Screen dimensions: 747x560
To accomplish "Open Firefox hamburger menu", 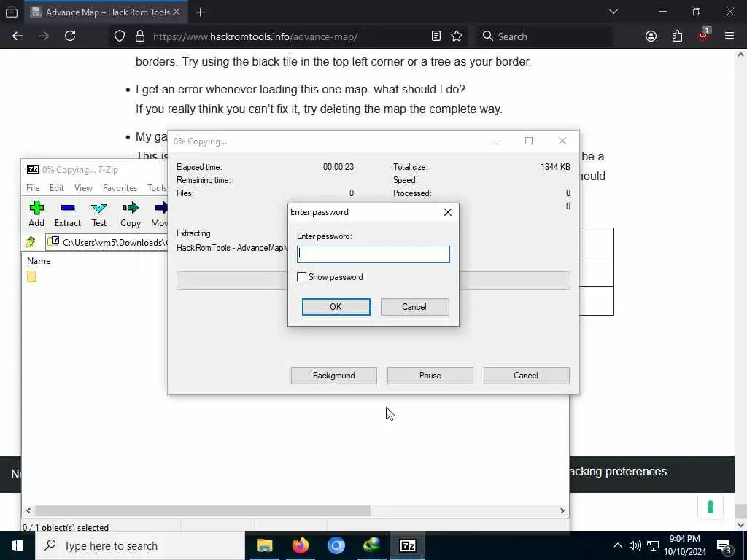I will point(729,36).
